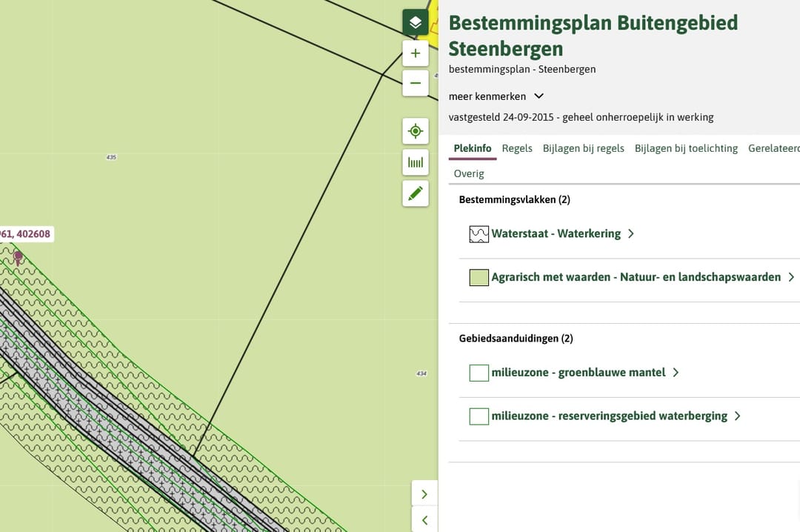Center map on current location
This screenshot has height=532, width=800.
click(416, 131)
